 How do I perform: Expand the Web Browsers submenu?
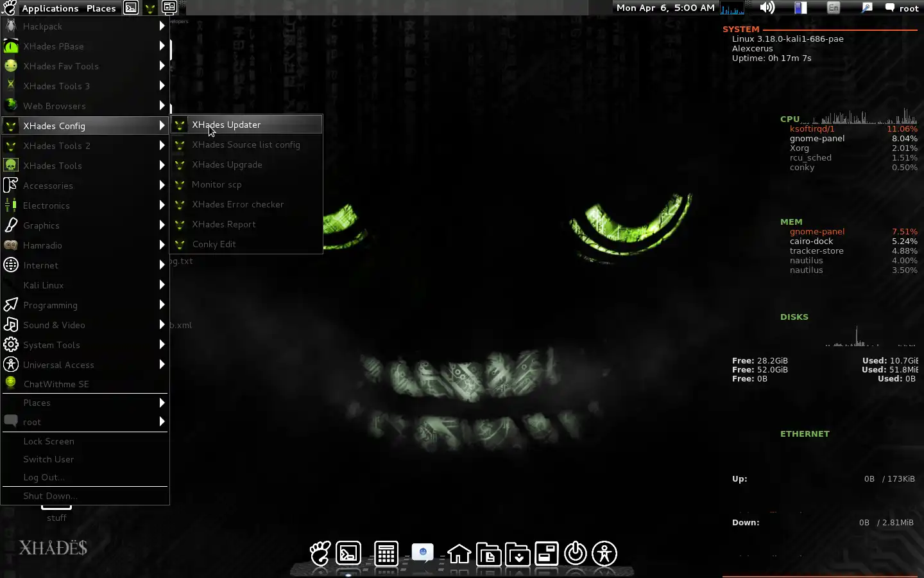[85, 106]
